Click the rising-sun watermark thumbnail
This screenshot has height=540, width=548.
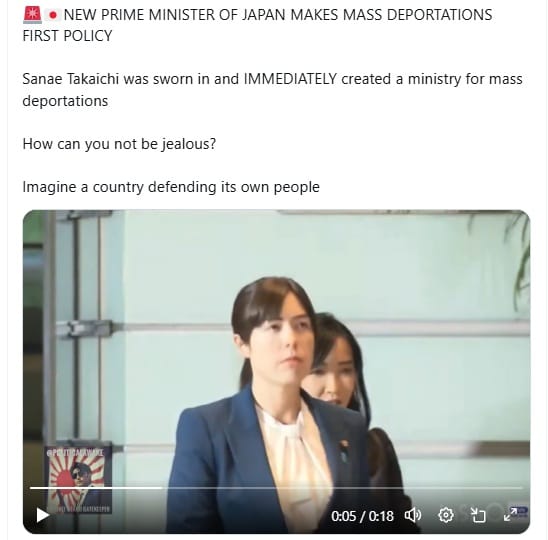pos(78,480)
